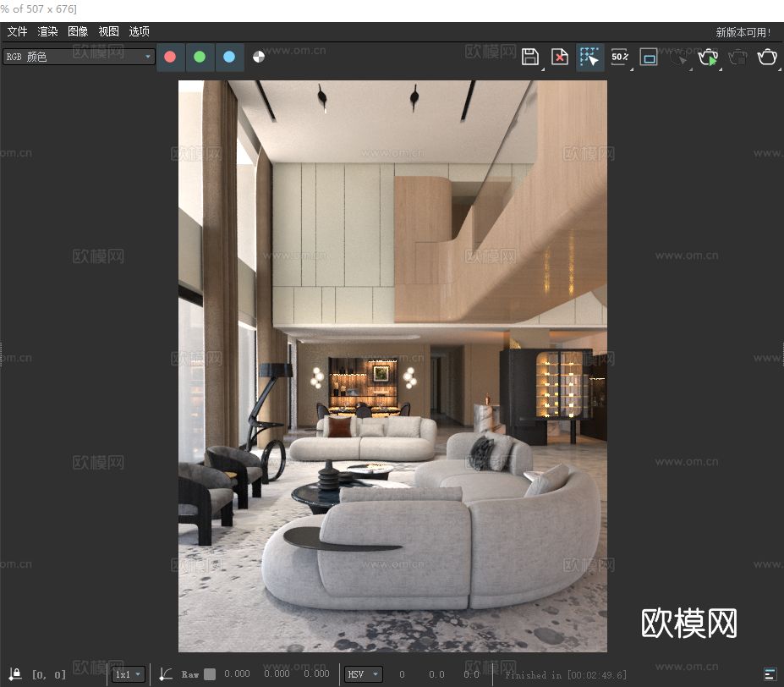
Task: Click the curve correction icon in status bar
Action: (x=166, y=673)
